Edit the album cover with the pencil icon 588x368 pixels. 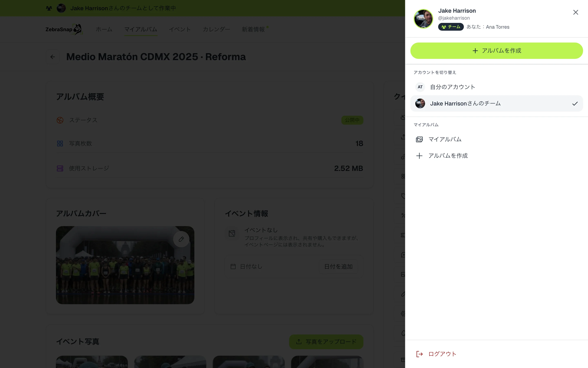click(x=181, y=239)
